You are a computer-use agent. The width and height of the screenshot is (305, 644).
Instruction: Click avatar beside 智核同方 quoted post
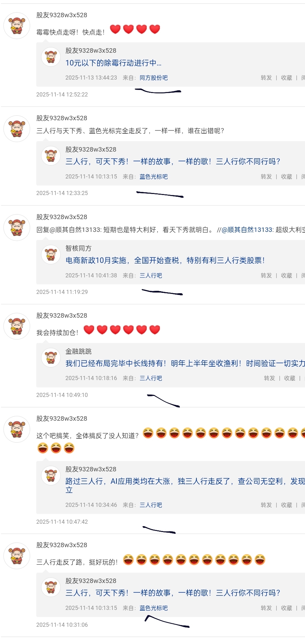point(51,255)
